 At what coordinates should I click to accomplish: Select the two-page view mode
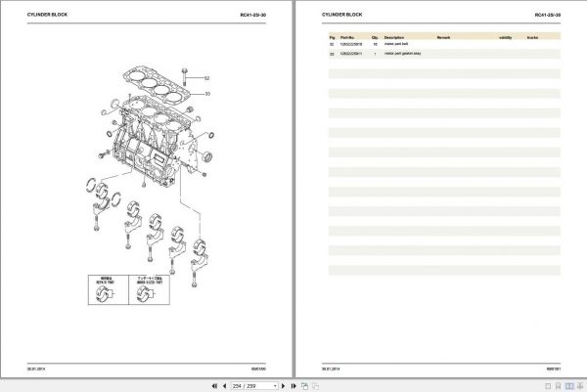pos(569,386)
